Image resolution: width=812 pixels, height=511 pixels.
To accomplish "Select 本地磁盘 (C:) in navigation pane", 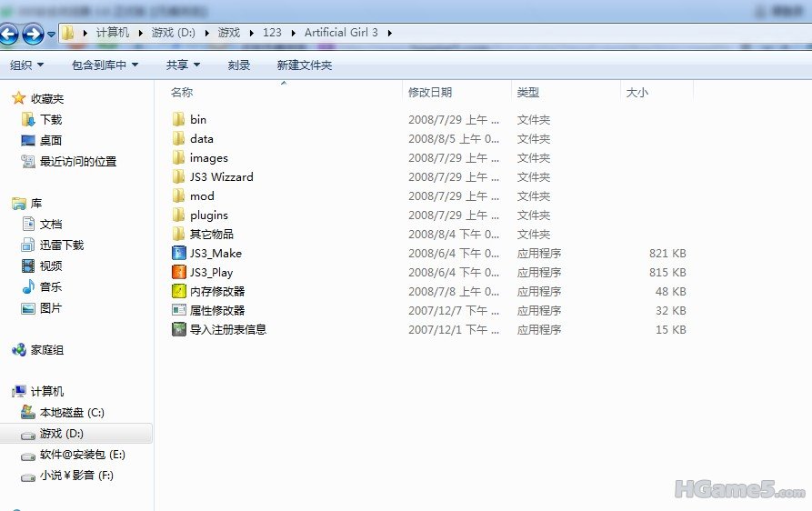I will [71, 413].
